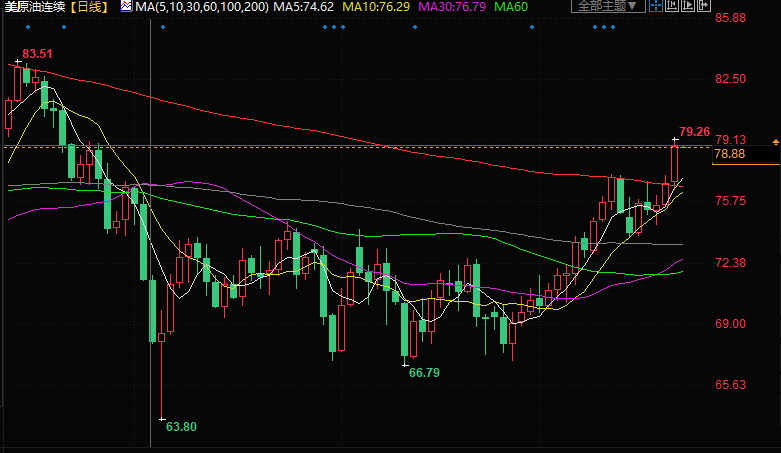This screenshot has height=453, width=781.
Task: Click the 63.80 low price marker
Action: pos(181,427)
